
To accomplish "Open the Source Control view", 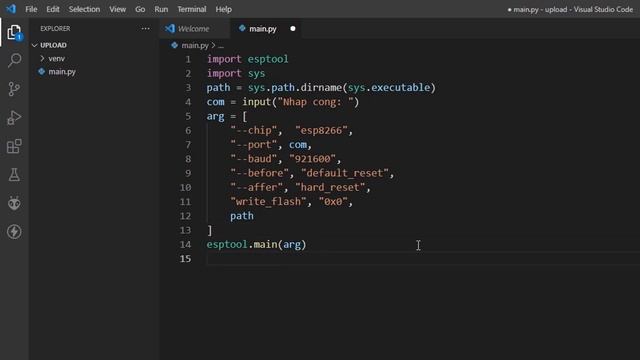I will 14,89.
